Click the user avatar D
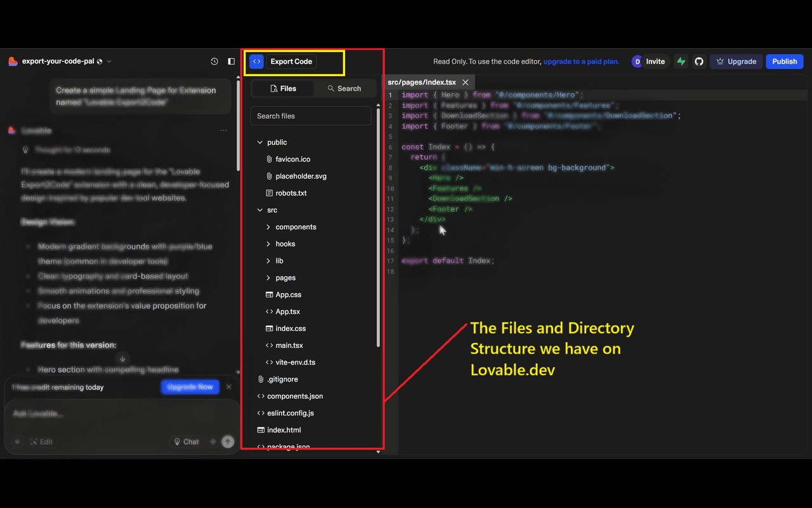 (637, 62)
